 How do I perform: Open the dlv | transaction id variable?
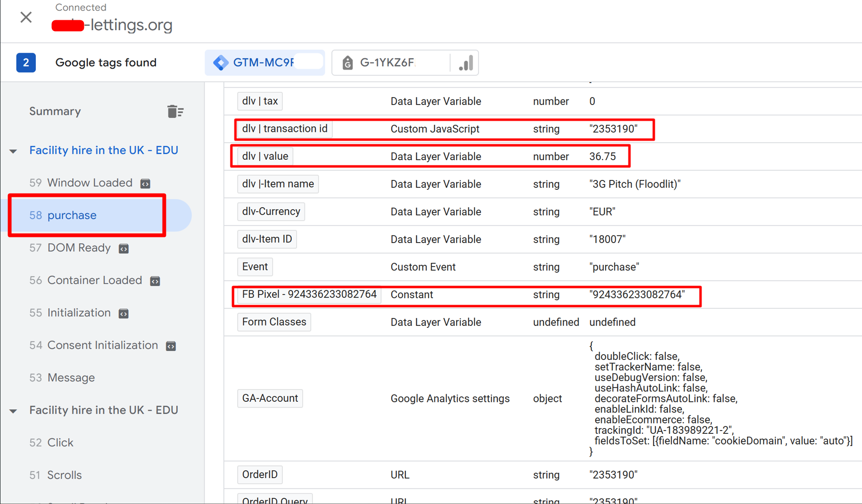click(284, 129)
